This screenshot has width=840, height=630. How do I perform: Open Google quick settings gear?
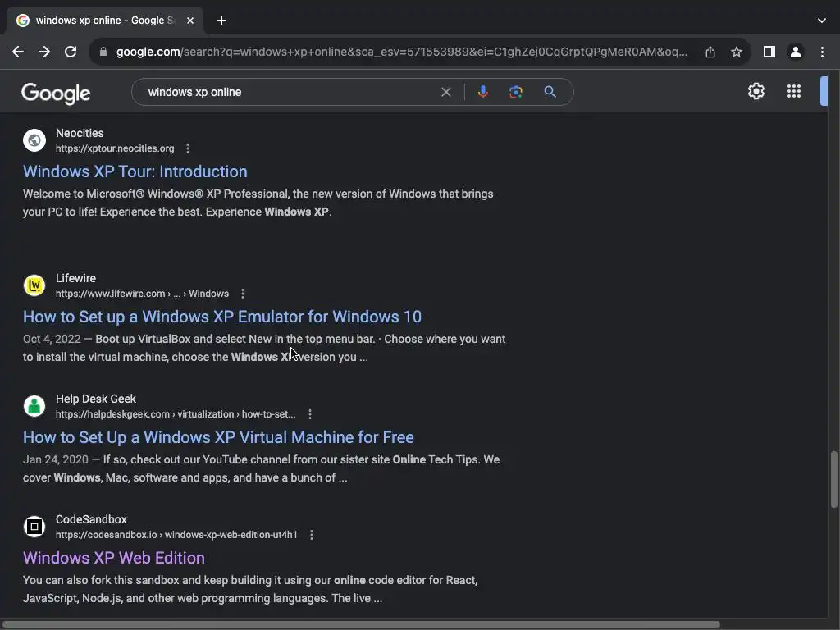[756, 91]
